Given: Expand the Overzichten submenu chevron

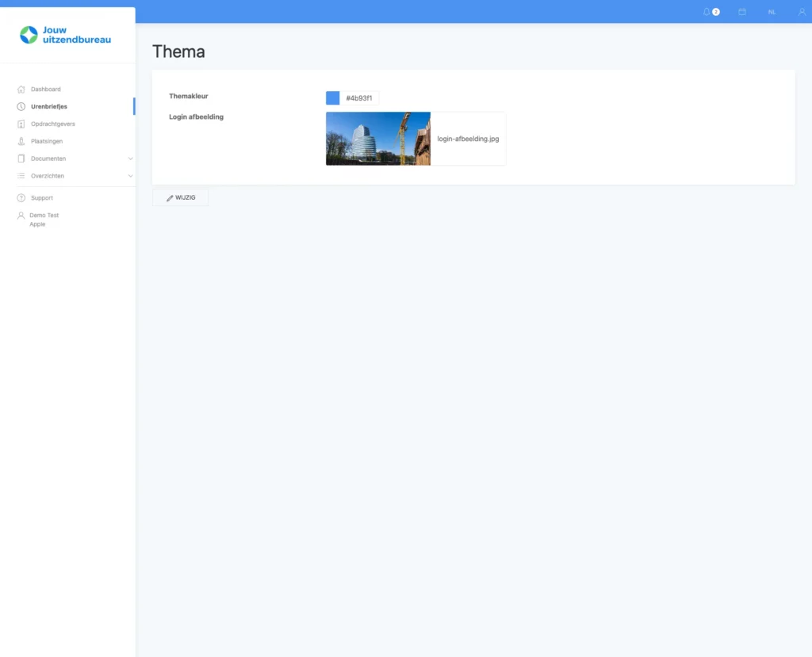Looking at the screenshot, I should click(x=131, y=176).
